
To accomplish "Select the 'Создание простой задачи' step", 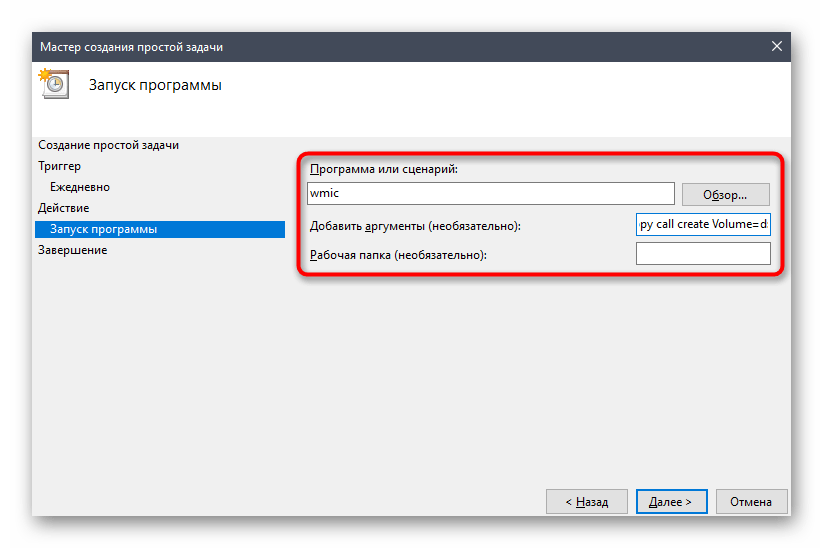I will pos(108,145).
